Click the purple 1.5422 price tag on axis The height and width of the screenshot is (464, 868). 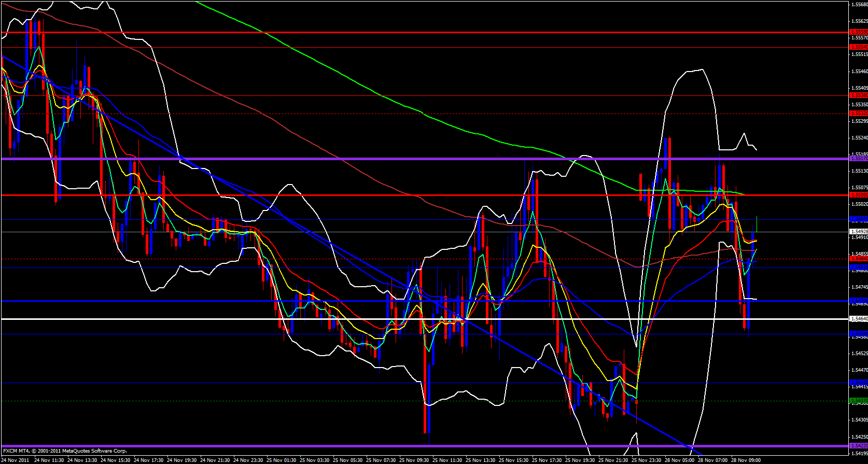point(858,446)
